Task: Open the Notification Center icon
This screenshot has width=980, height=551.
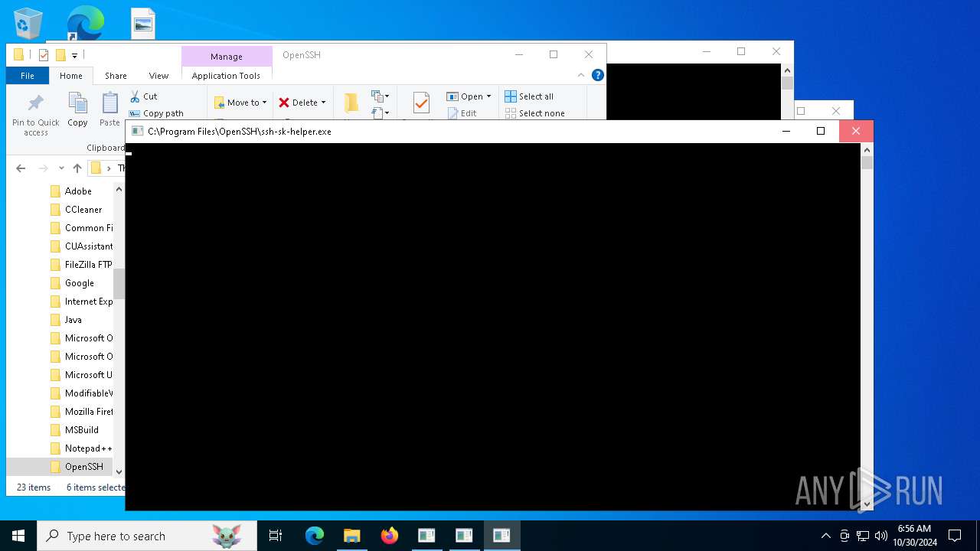Action: (x=955, y=536)
